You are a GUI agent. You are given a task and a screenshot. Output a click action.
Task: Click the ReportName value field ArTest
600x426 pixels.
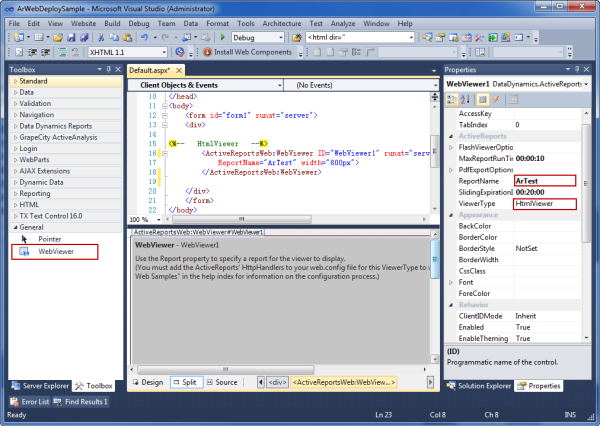click(545, 181)
